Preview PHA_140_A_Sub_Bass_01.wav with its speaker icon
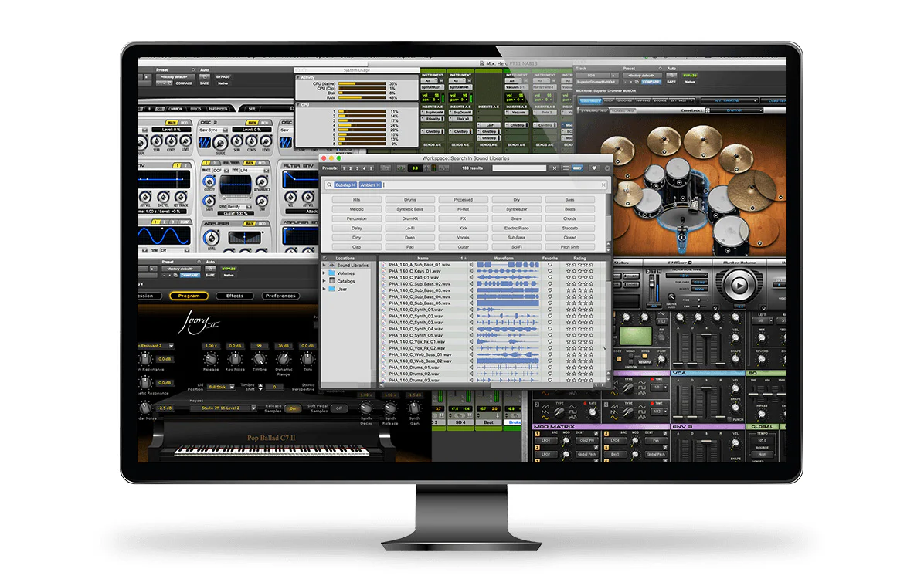This screenshot has height=586, width=924. tap(471, 265)
